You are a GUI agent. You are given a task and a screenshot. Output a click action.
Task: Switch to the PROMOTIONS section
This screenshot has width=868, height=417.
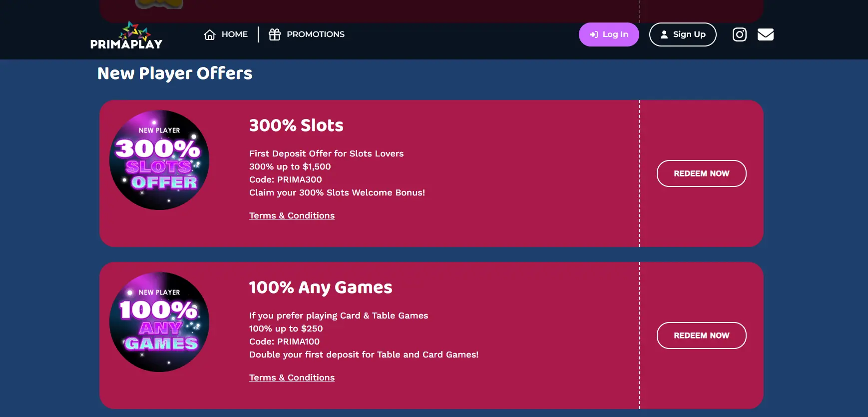click(315, 34)
